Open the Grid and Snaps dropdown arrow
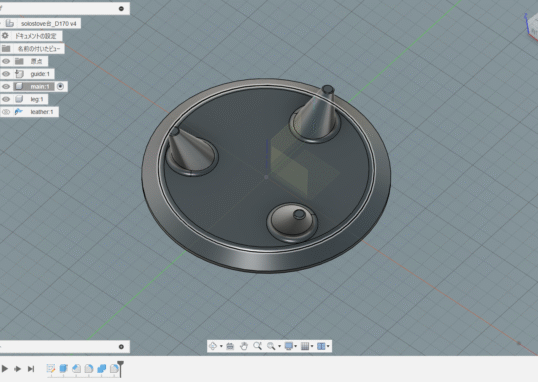The width and height of the screenshot is (538, 382). (312, 346)
